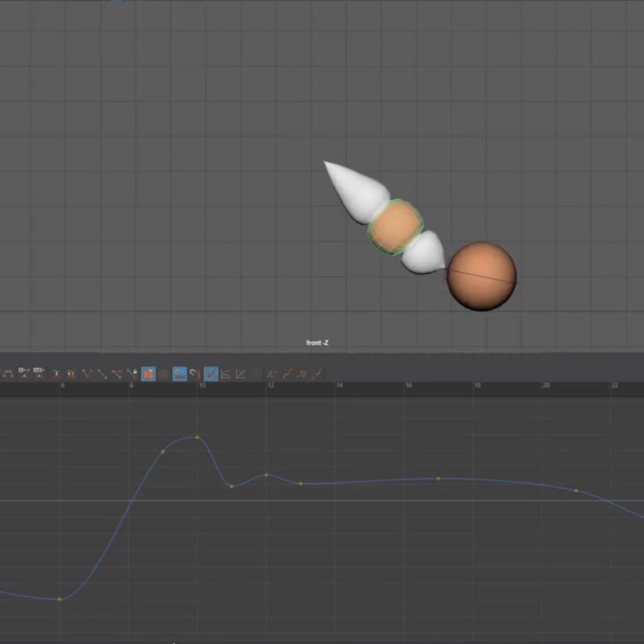Viewport: 644px width, 644px height.
Task: Click frame 22 on the time ruler
Action: tap(615, 386)
